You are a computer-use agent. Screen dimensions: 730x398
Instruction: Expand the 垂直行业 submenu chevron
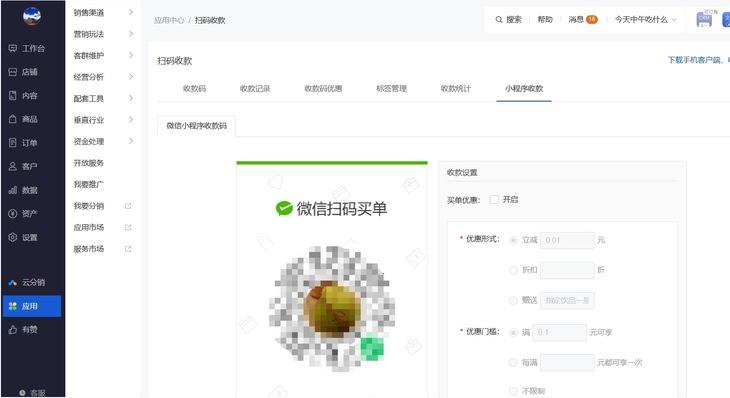[x=131, y=120]
